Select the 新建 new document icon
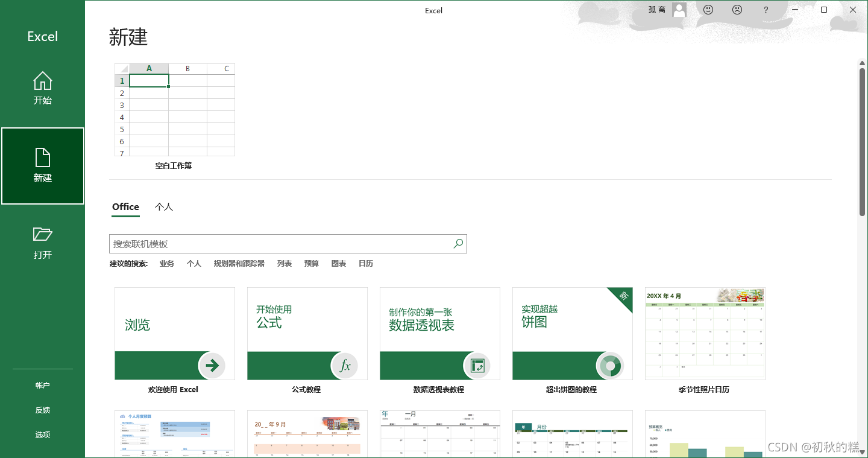The image size is (868, 458). pyautogui.click(x=42, y=157)
